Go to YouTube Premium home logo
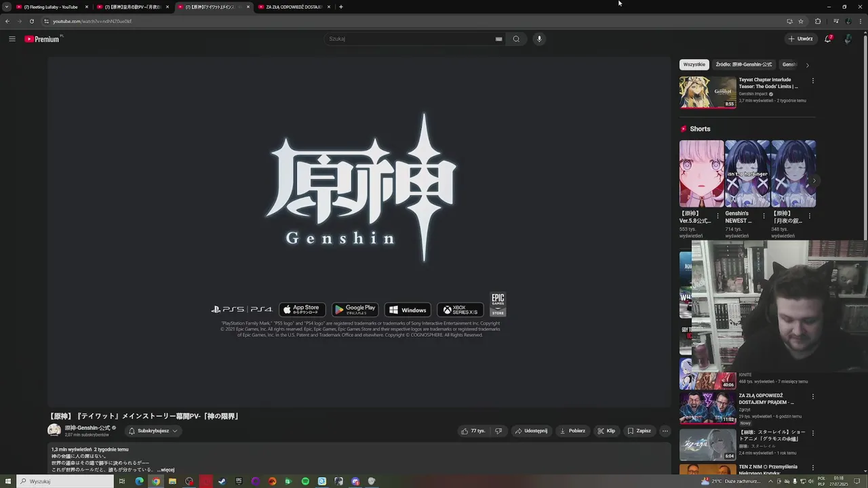The width and height of the screenshot is (868, 488). [x=43, y=39]
